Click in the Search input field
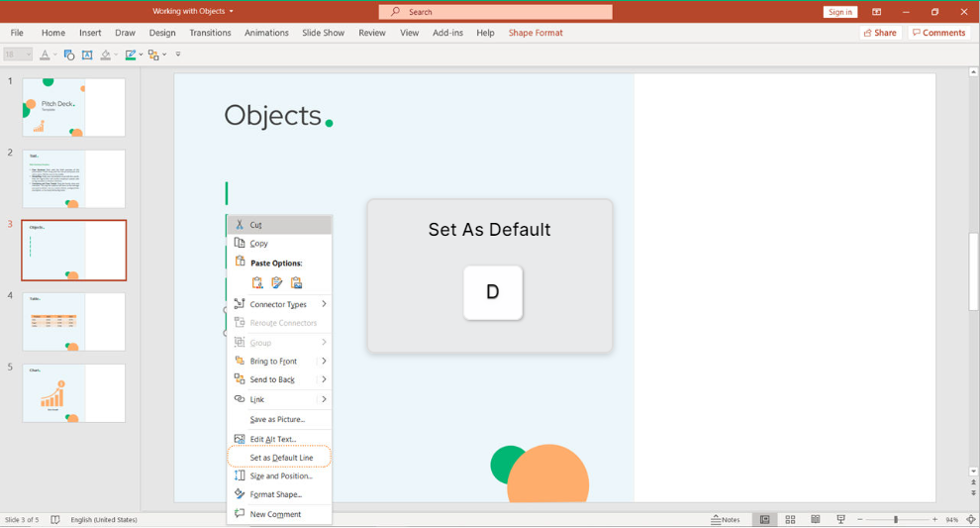The width and height of the screenshot is (980, 528). 496,12
